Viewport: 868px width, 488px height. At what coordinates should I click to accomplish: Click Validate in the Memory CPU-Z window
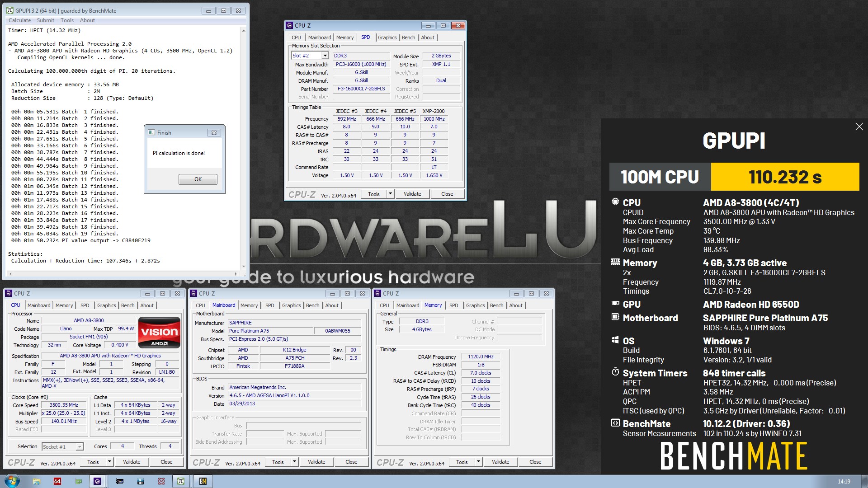500,462
